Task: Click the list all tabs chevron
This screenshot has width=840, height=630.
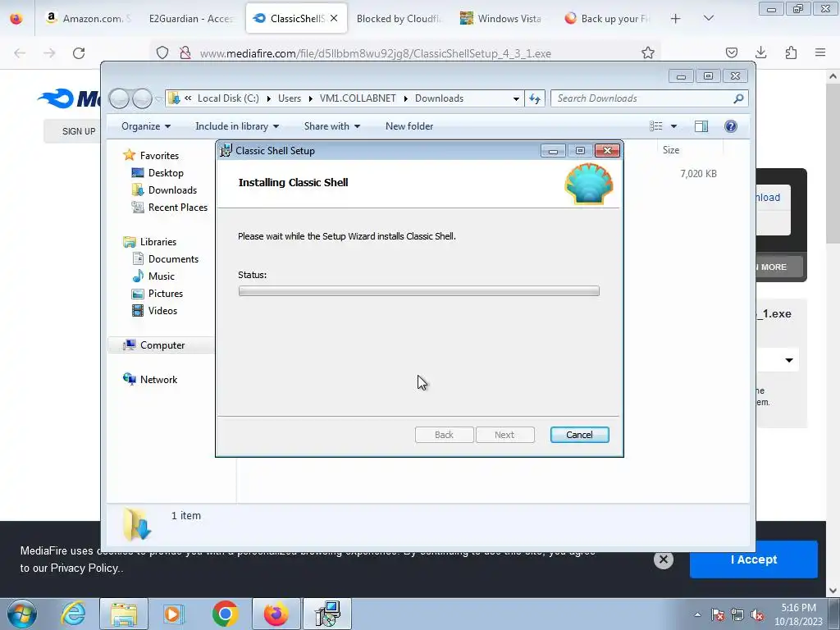Action: coord(708,19)
